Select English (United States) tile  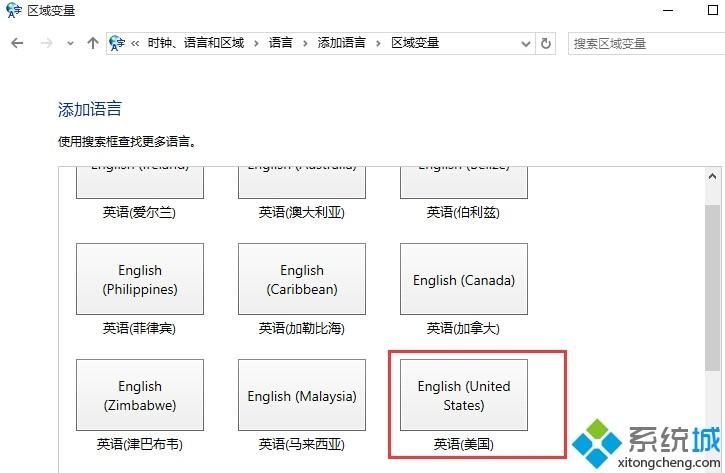(x=464, y=395)
